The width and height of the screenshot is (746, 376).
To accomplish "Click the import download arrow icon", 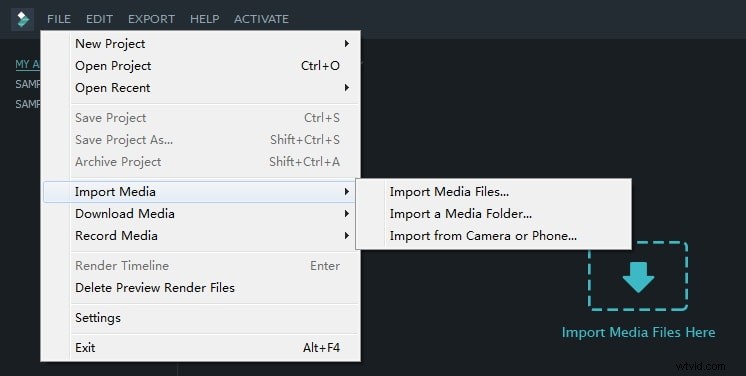I will (x=638, y=277).
